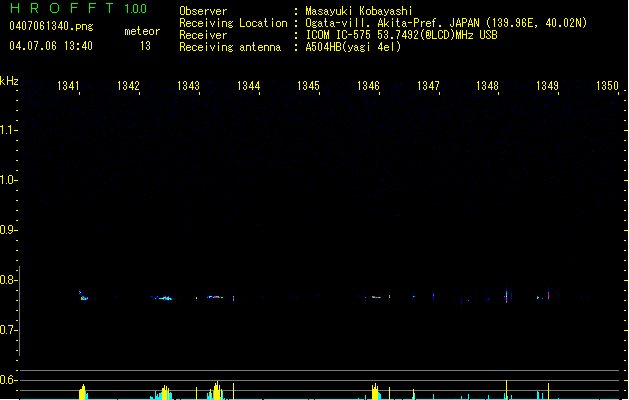Click the Receiver label
Image resolution: width=629 pixels, height=400 pixels.
coord(203,35)
